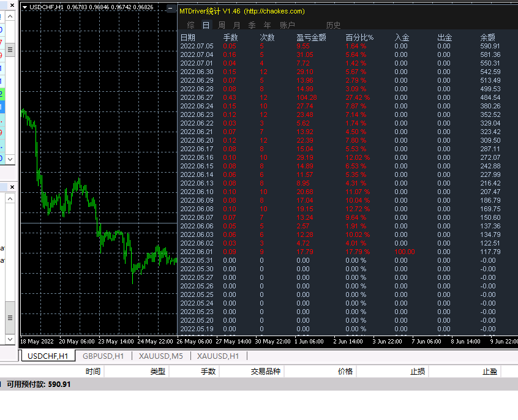
Task: Select the 2022.05.19 date row
Action: 197,329
